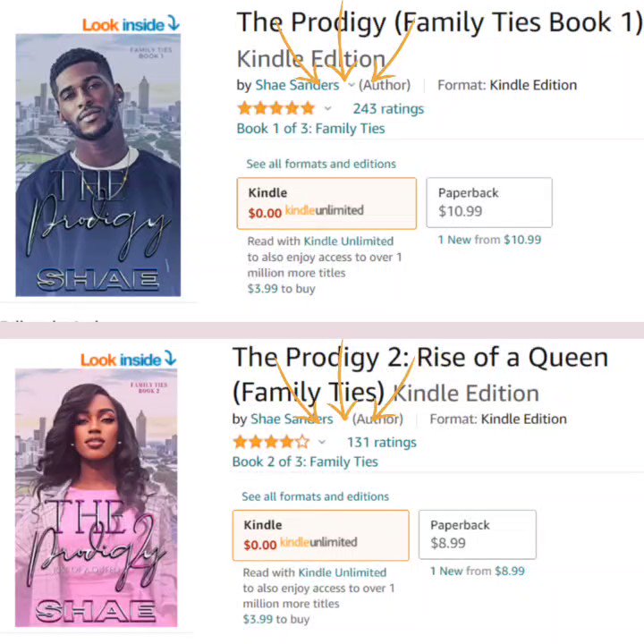644x644 pixels.
Task: Expand the rating dropdown beside Book 2 stars
Action: pos(322,443)
